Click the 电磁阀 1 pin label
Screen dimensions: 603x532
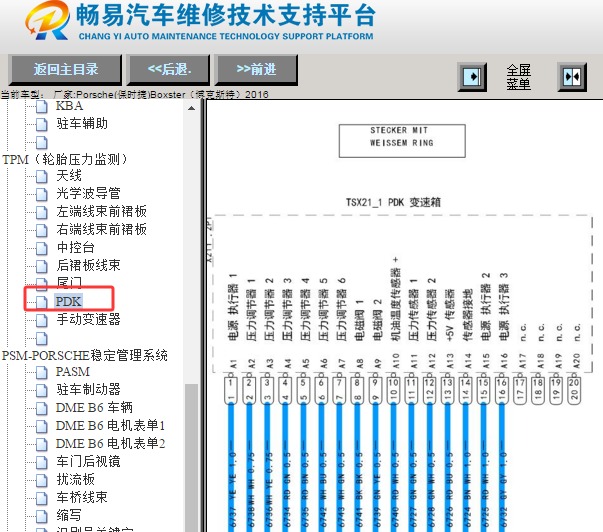pyautogui.click(x=359, y=320)
